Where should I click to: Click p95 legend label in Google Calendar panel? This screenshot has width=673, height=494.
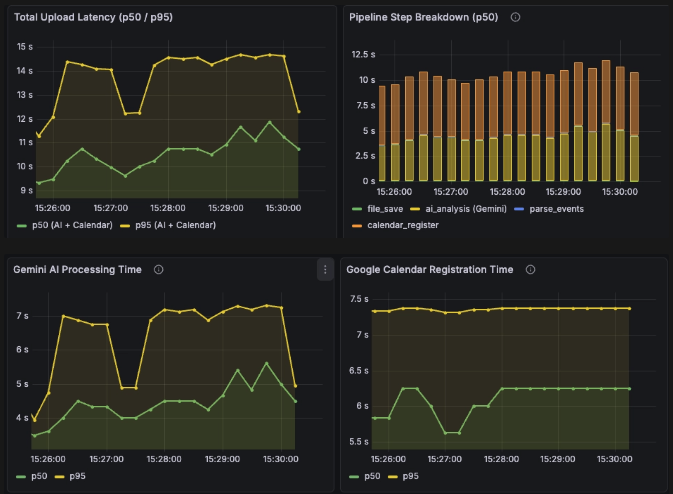tap(410, 476)
